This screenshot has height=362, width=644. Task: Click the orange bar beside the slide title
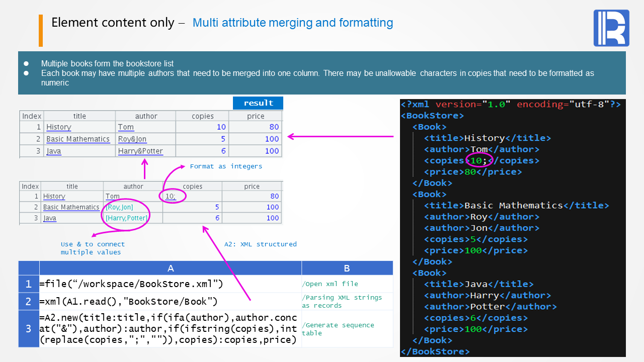[x=41, y=31]
